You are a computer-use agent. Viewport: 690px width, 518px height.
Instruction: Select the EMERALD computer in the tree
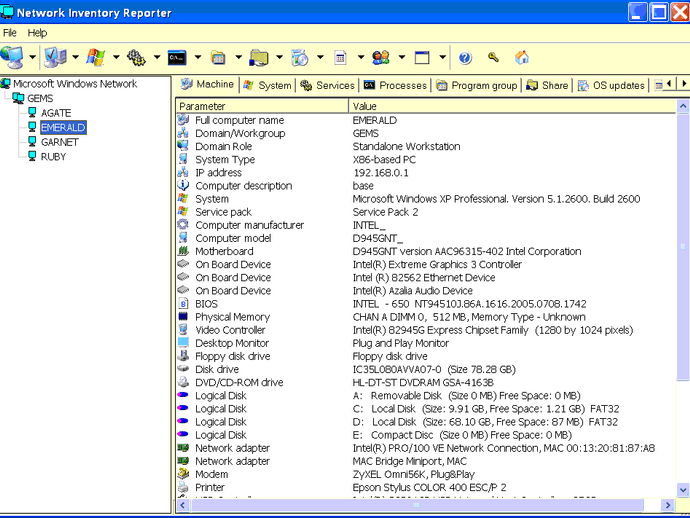(x=63, y=128)
